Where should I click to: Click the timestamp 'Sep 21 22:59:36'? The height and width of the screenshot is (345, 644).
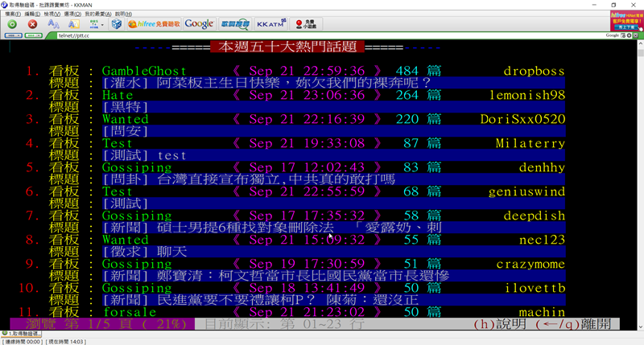307,71
